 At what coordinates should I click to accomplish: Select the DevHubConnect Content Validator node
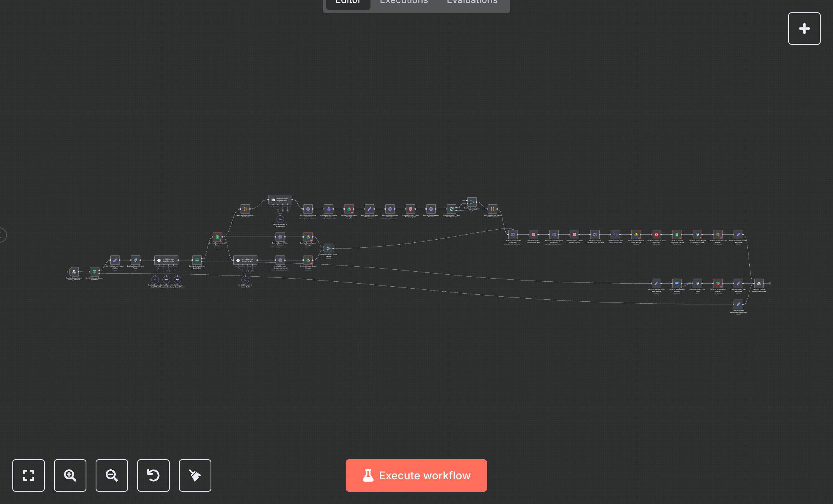pos(94,272)
